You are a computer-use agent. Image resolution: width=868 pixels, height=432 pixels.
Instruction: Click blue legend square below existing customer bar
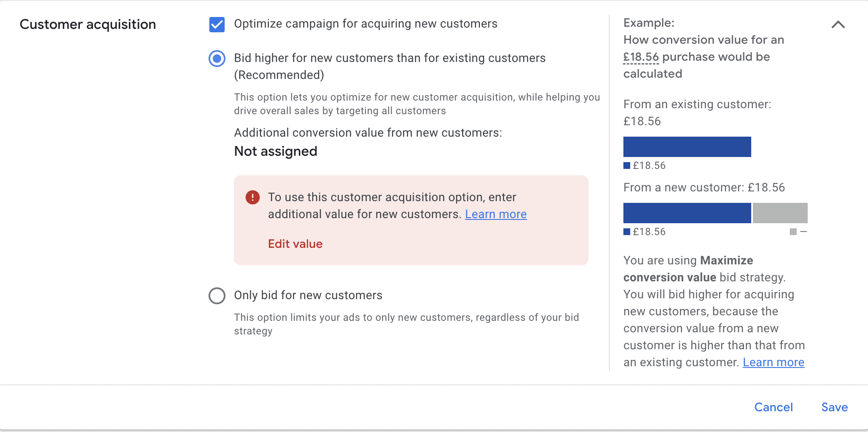click(627, 166)
